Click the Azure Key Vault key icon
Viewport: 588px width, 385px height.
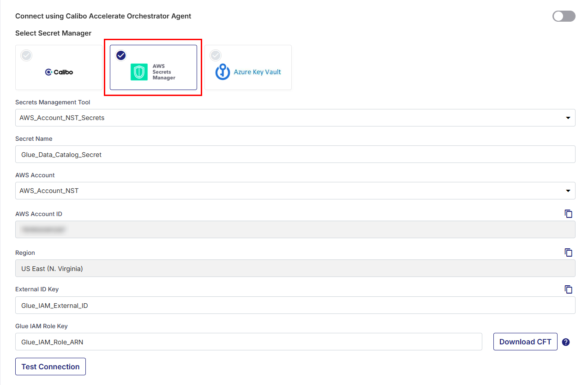[x=222, y=72]
